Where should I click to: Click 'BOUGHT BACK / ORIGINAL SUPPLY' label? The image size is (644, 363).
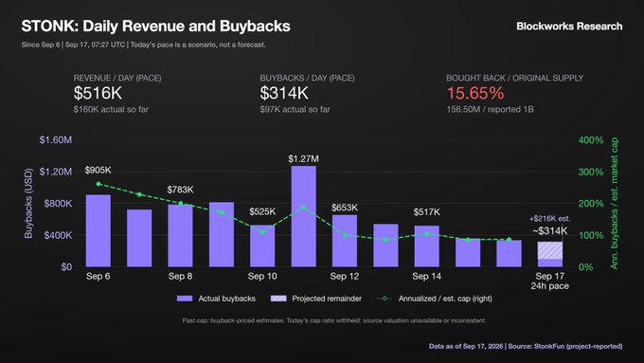click(x=514, y=78)
